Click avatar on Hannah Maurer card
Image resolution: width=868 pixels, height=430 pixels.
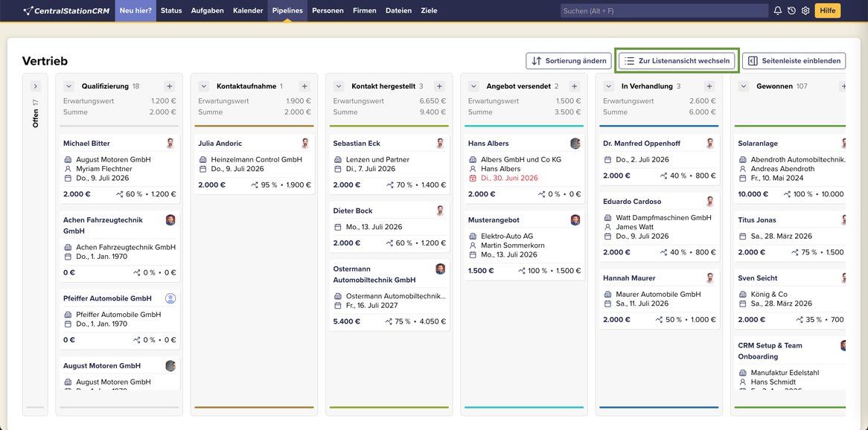pos(709,277)
